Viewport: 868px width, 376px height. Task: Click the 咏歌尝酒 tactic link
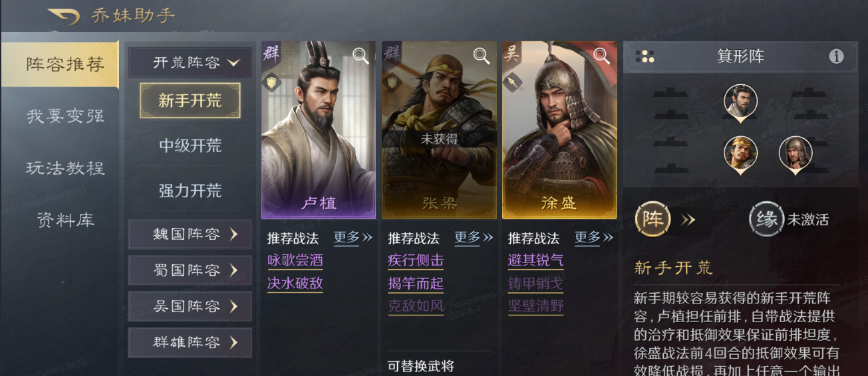point(295,260)
